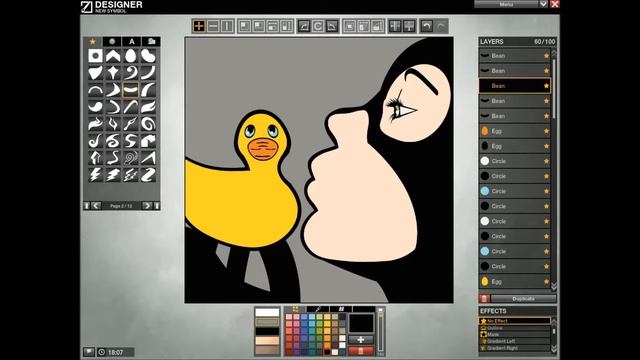Image resolution: width=640 pixels, height=360 pixels.
Task: Click the minus icon in the top toolbar
Action: coord(213,26)
